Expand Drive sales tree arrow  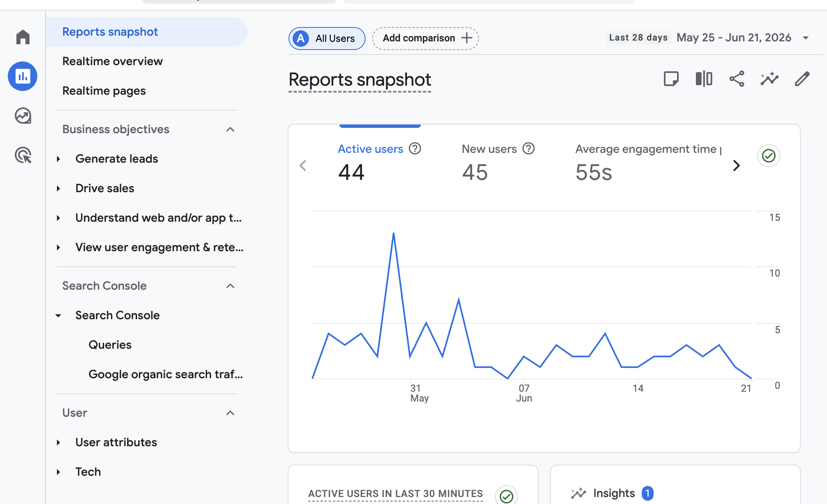(x=58, y=188)
